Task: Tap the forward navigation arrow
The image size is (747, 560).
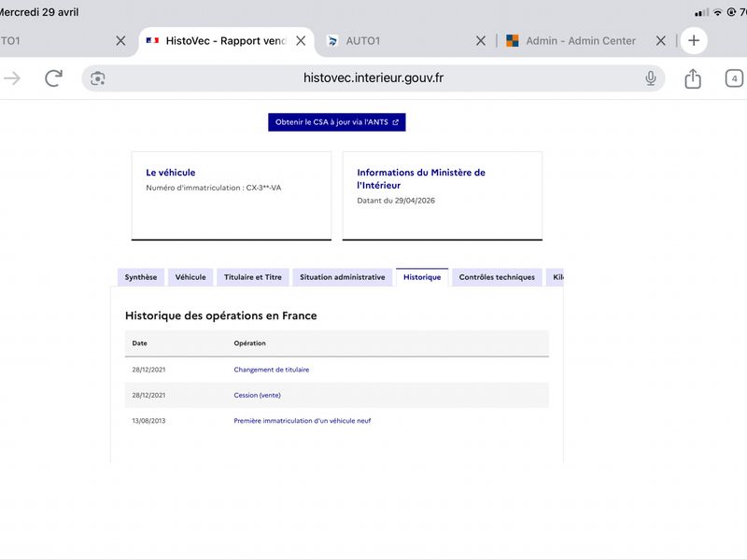Action: (12, 78)
